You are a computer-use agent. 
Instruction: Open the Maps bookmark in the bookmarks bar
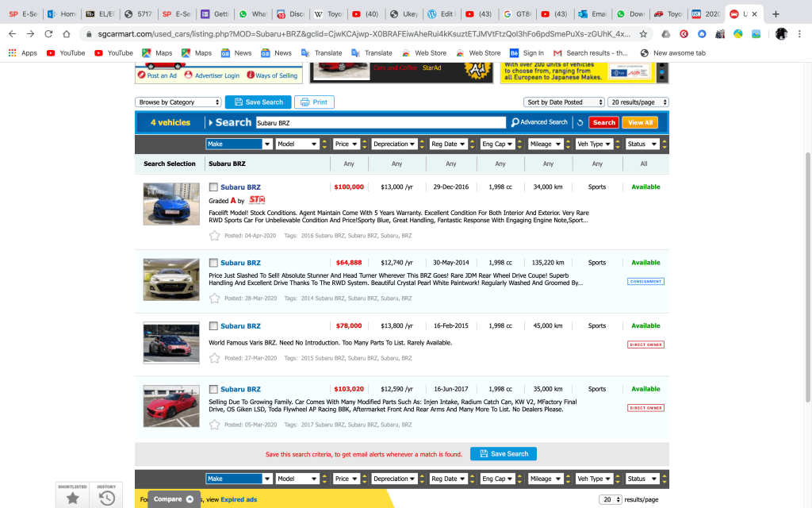coord(156,53)
